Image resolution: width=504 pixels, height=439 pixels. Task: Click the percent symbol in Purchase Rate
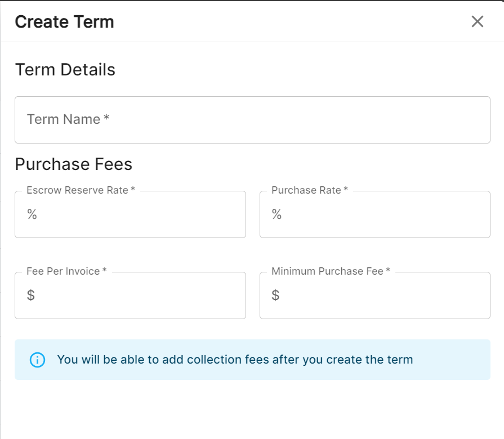[276, 214]
